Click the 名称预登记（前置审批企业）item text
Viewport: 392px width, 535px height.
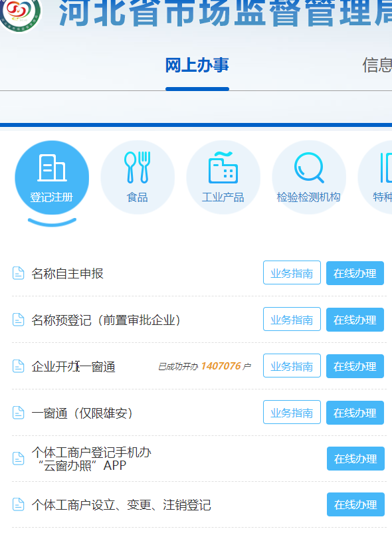tap(106, 320)
